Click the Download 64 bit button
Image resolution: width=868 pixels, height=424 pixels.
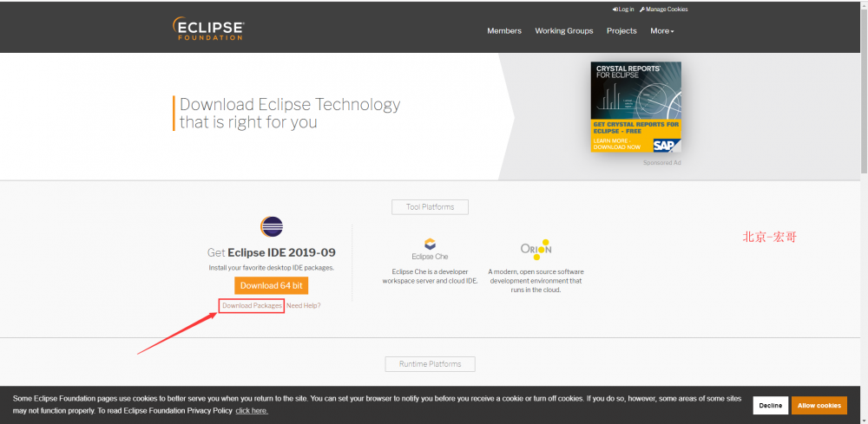(271, 285)
